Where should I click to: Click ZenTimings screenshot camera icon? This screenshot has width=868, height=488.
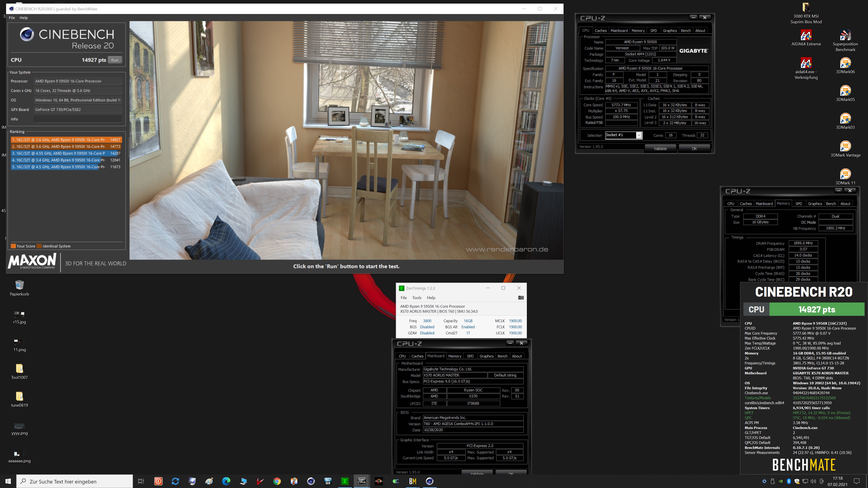click(521, 298)
